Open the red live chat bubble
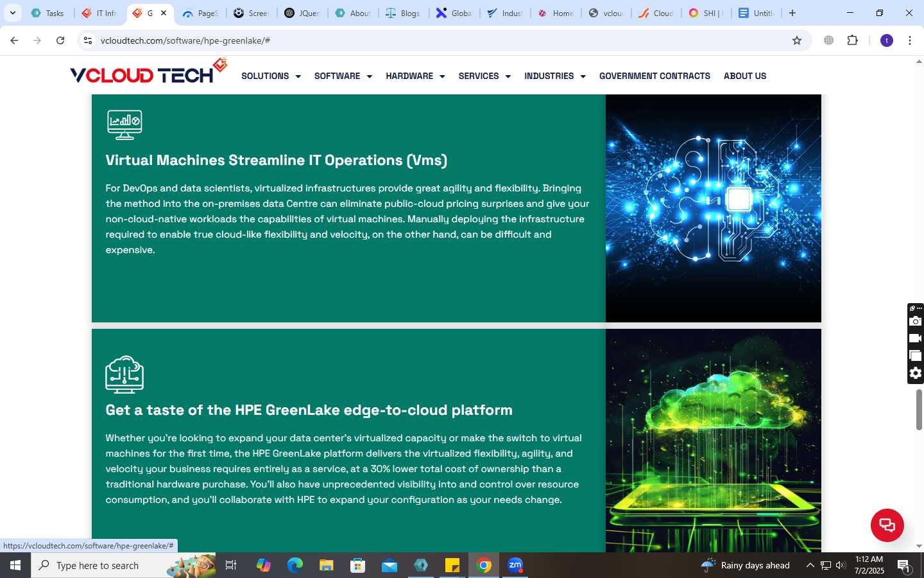The height and width of the screenshot is (578, 924). click(x=887, y=525)
